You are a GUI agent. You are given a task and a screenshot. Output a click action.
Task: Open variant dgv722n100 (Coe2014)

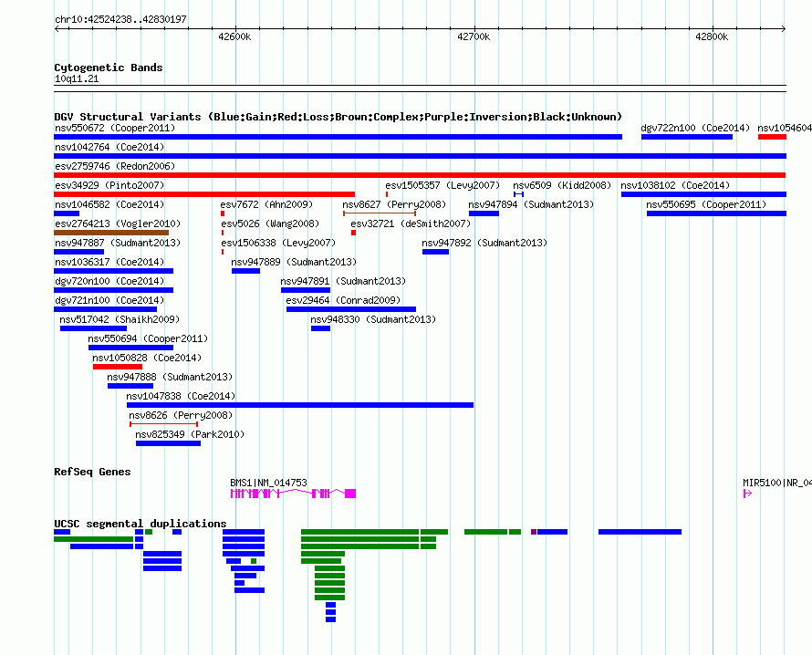(687, 137)
